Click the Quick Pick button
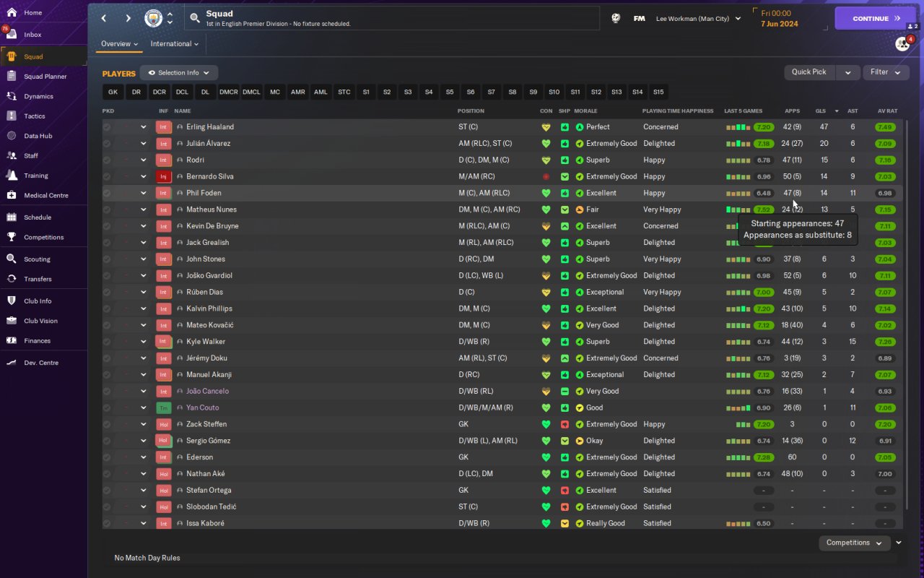This screenshot has width=924, height=578. tap(810, 72)
